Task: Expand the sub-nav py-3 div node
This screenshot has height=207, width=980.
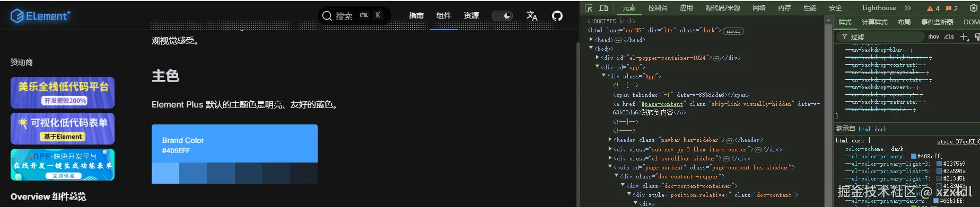Action: (x=610, y=149)
